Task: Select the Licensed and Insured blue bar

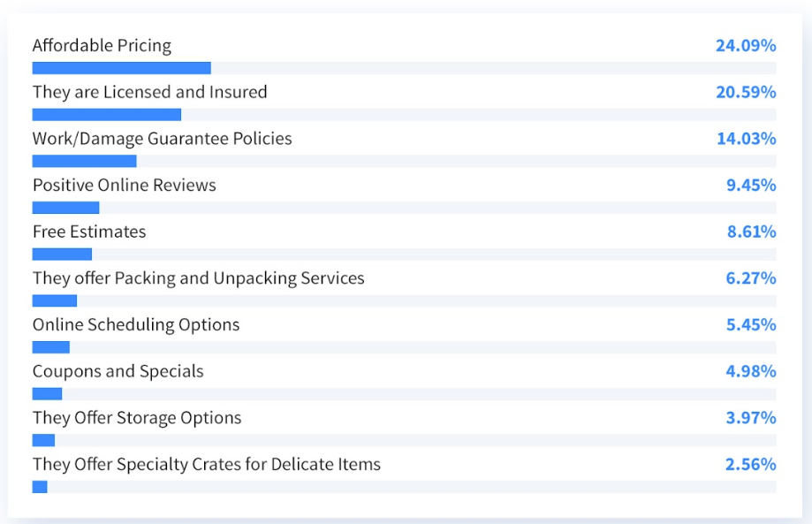Action: click(x=107, y=114)
